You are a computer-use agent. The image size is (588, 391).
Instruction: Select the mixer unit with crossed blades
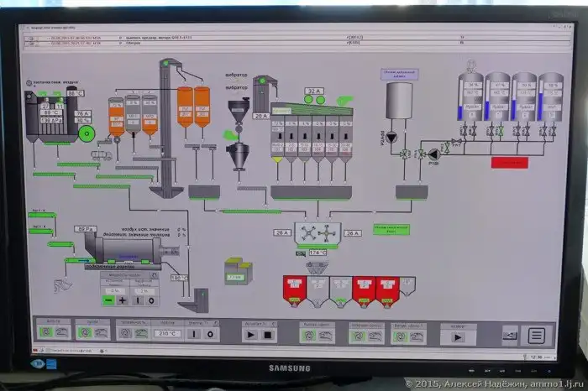[317, 233]
